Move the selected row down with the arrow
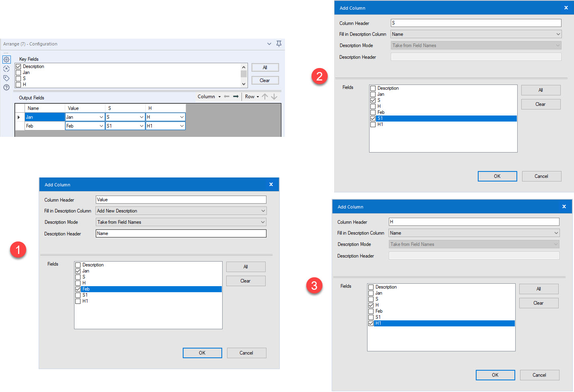Image resolution: width=574 pixels, height=392 pixels. pyautogui.click(x=274, y=96)
